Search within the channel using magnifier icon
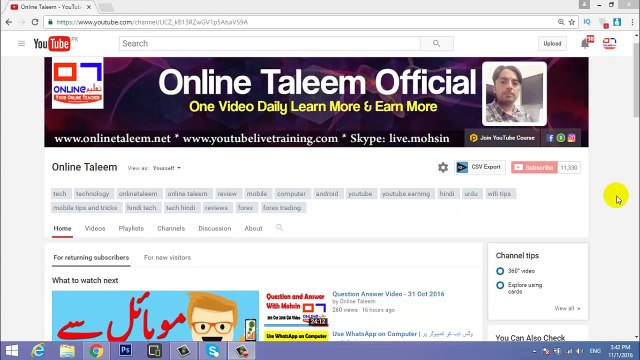This screenshot has height=360, width=640. [279, 228]
